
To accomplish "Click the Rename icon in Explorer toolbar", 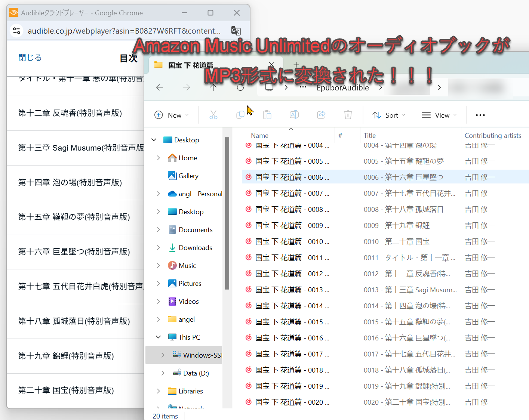I will pos(294,115).
